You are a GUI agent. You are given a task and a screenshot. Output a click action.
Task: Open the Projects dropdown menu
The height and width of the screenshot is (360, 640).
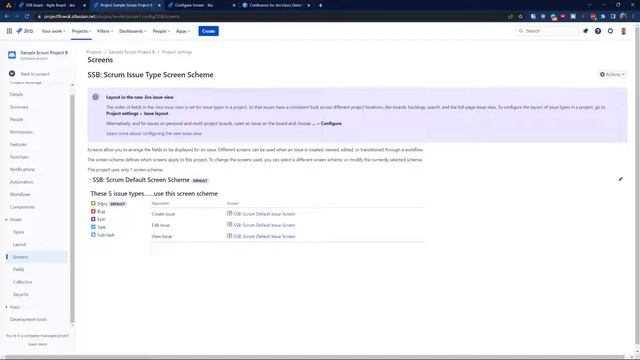tap(81, 31)
